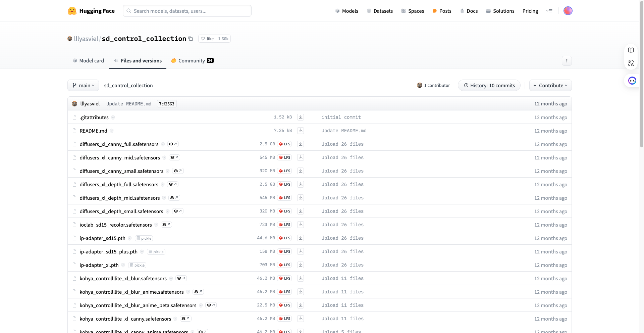This screenshot has height=333, width=644.
Task: Open the Community tab
Action: coord(192,61)
